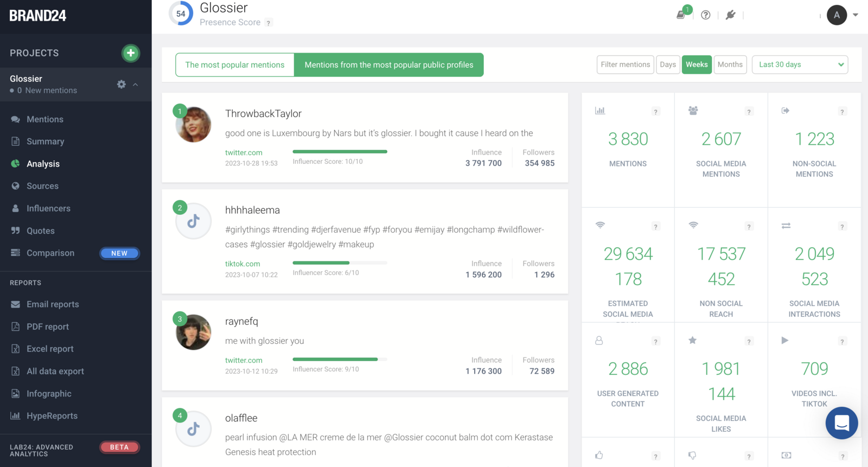The height and width of the screenshot is (467, 868).
Task: Open Excel report option
Action: coord(50,349)
